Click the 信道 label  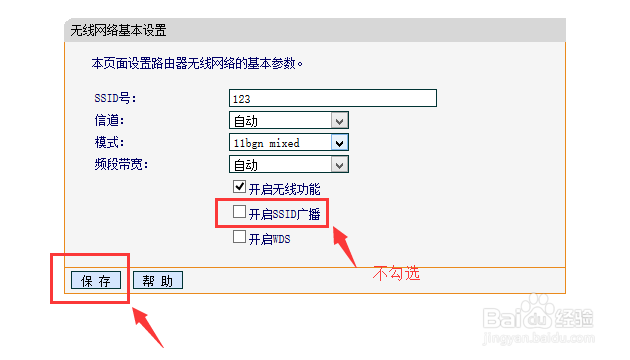coord(109,120)
